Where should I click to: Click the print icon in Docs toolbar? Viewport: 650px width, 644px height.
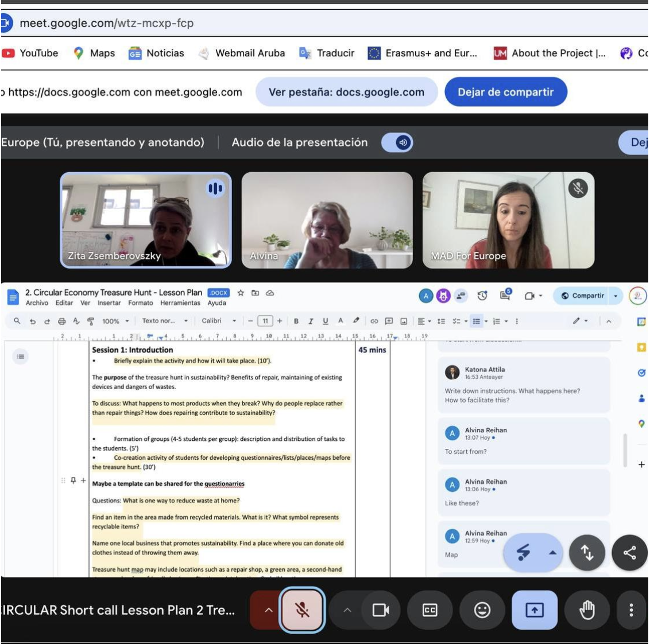coord(62,321)
